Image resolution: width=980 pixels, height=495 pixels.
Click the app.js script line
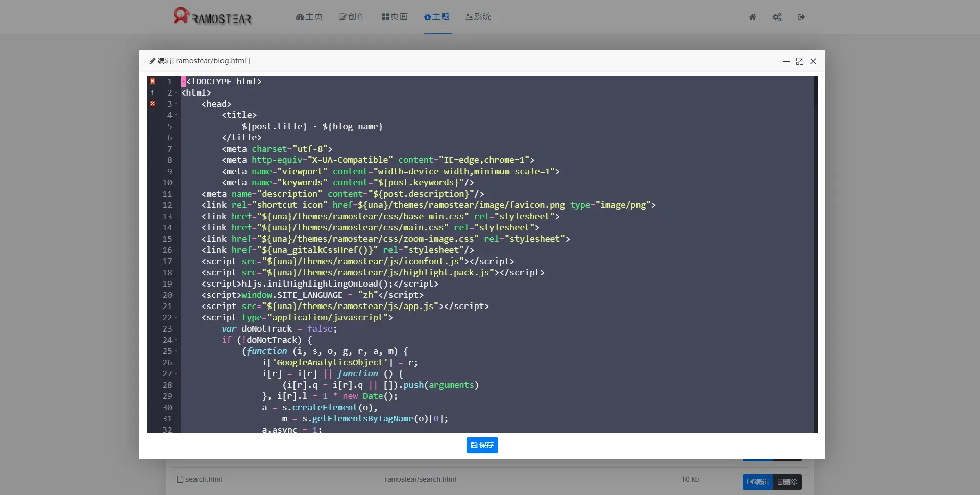(x=345, y=306)
